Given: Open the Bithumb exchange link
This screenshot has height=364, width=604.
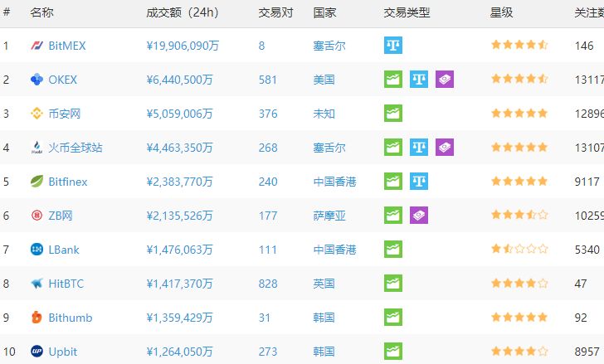Looking at the screenshot, I should [x=71, y=318].
